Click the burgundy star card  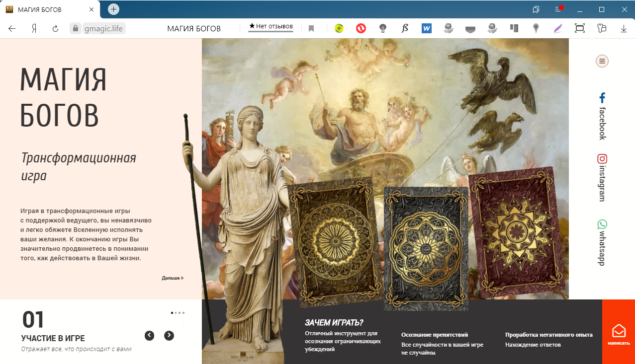[518, 233]
